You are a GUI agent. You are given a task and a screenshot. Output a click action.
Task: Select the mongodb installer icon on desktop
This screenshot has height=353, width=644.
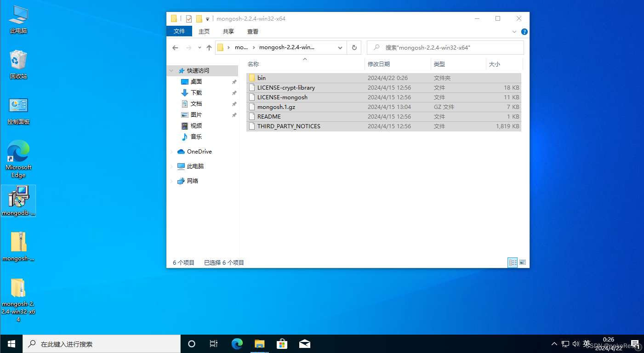coord(18,201)
